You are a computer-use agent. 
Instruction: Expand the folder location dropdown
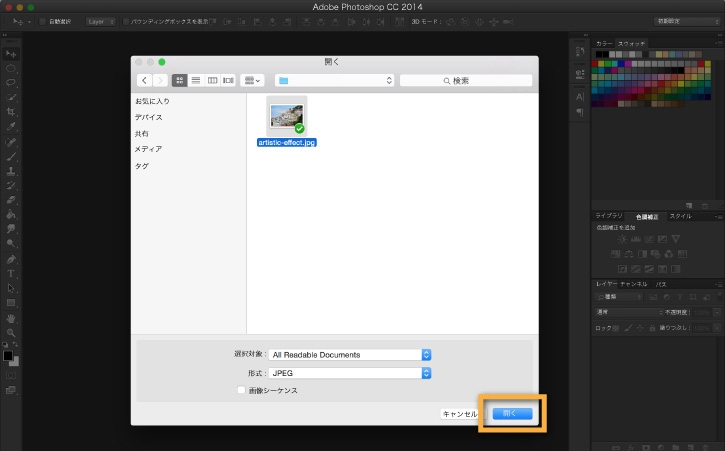click(x=334, y=80)
